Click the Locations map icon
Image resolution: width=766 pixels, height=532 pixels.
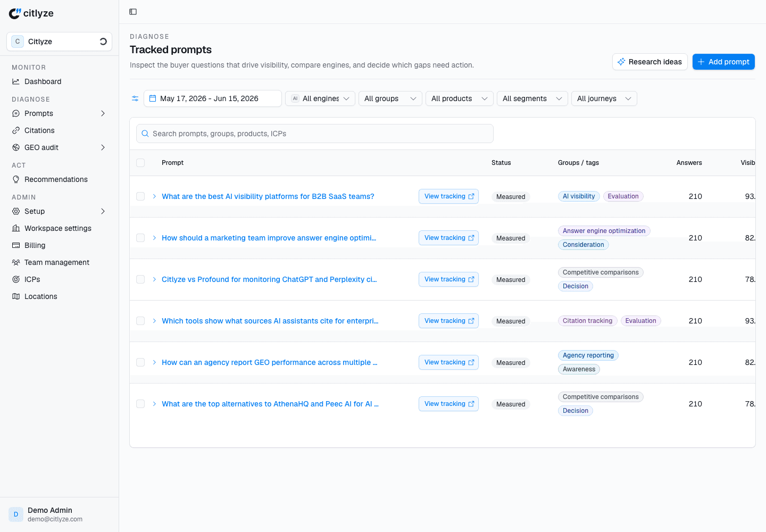[16, 296]
